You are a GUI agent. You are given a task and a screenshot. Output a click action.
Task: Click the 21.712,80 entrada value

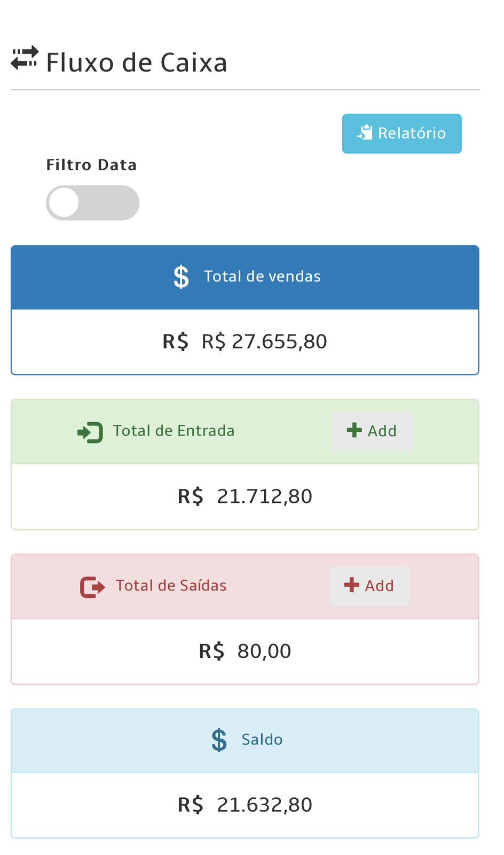tap(264, 496)
